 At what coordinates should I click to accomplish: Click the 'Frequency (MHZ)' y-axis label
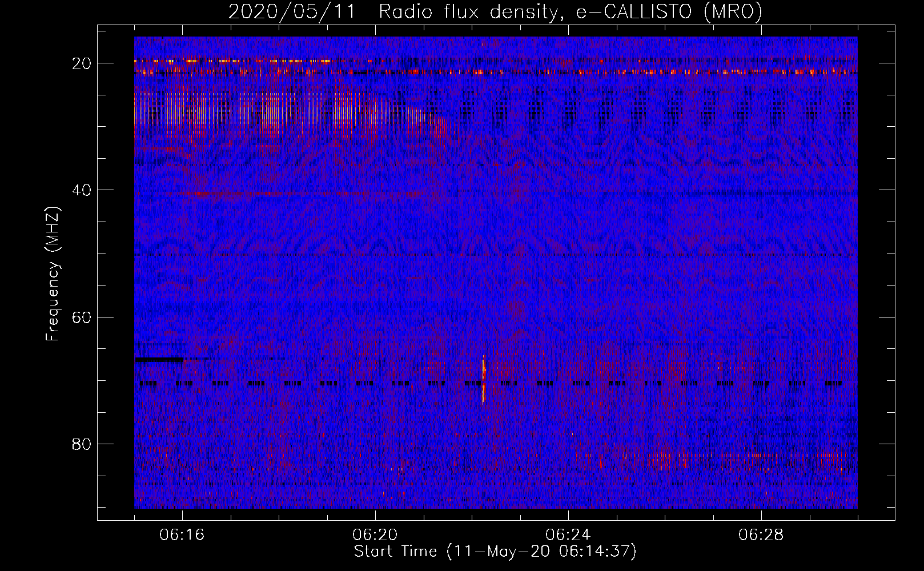point(53,274)
